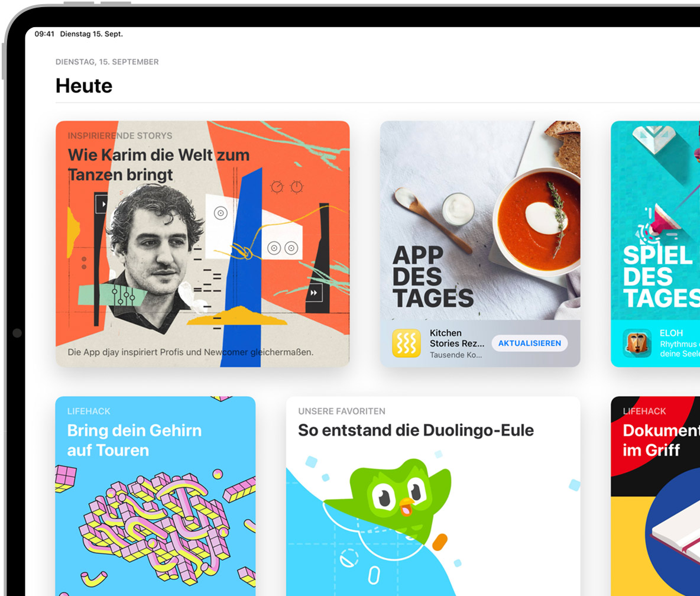
Task: Click the fast-forward icon in Karim artwork
Action: pos(315,292)
